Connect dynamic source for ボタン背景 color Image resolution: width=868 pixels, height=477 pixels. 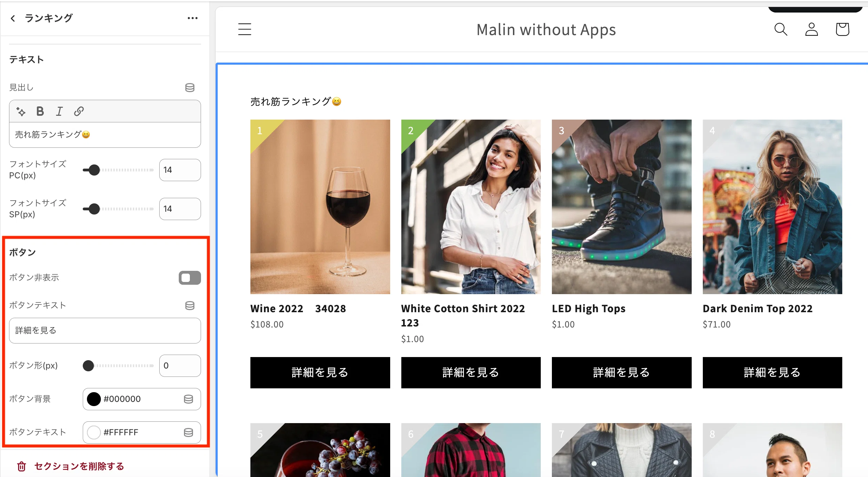[188, 399]
